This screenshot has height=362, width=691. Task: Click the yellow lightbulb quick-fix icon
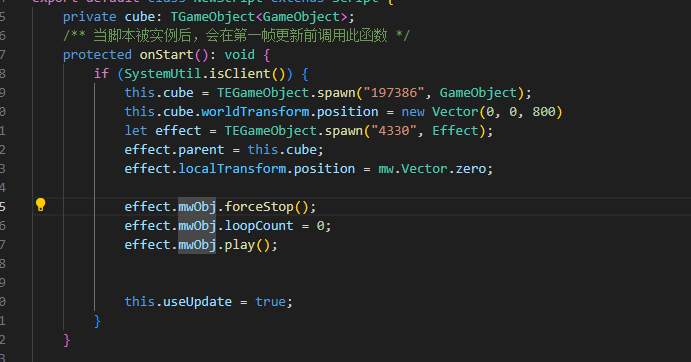coord(41,205)
